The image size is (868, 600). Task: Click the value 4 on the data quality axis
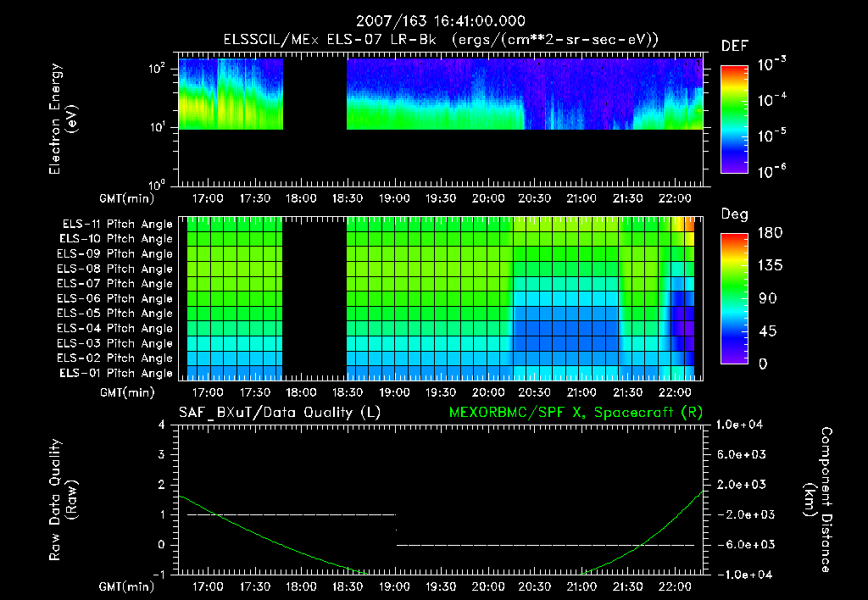click(162, 425)
